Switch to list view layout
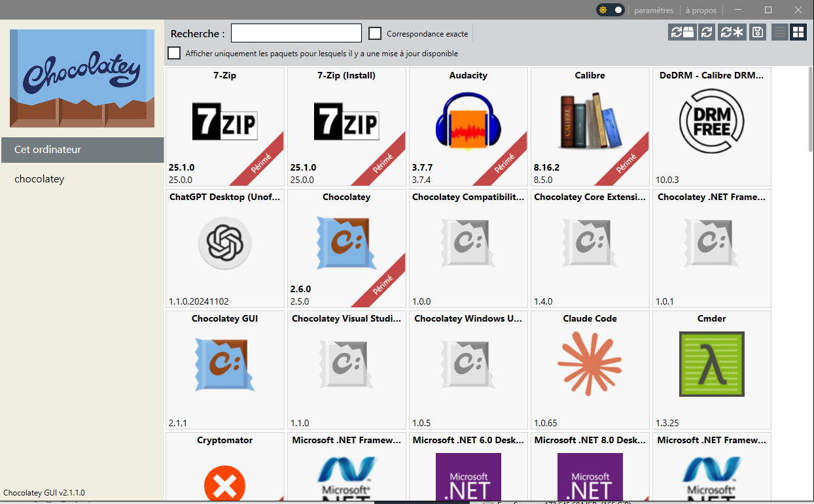This screenshot has height=504, width=814. point(779,31)
